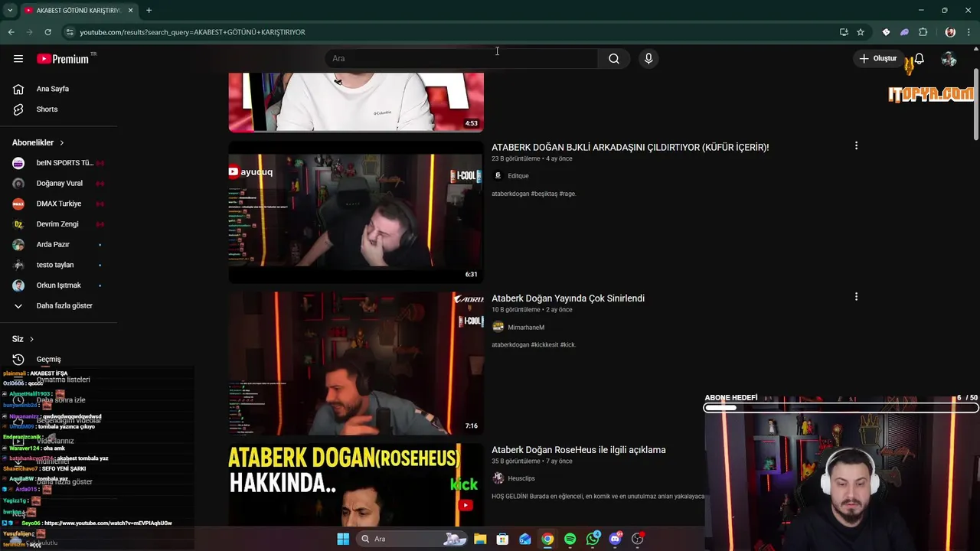Focus the YouTube Ara search field
Screen dimensions: 980x551
461,58
